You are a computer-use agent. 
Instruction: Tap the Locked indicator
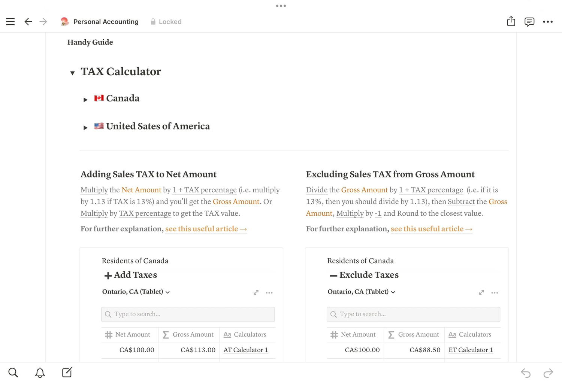click(x=166, y=22)
